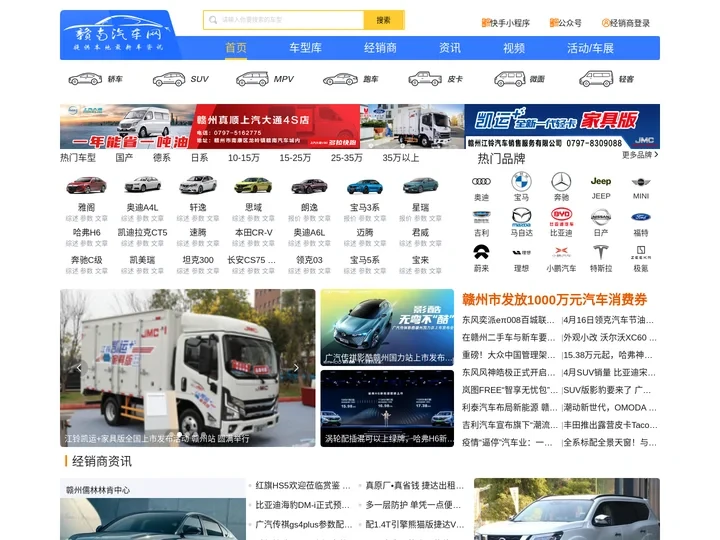Select the 特斯拉 Tesla brand logo
This screenshot has height=540, width=720.
point(601,252)
